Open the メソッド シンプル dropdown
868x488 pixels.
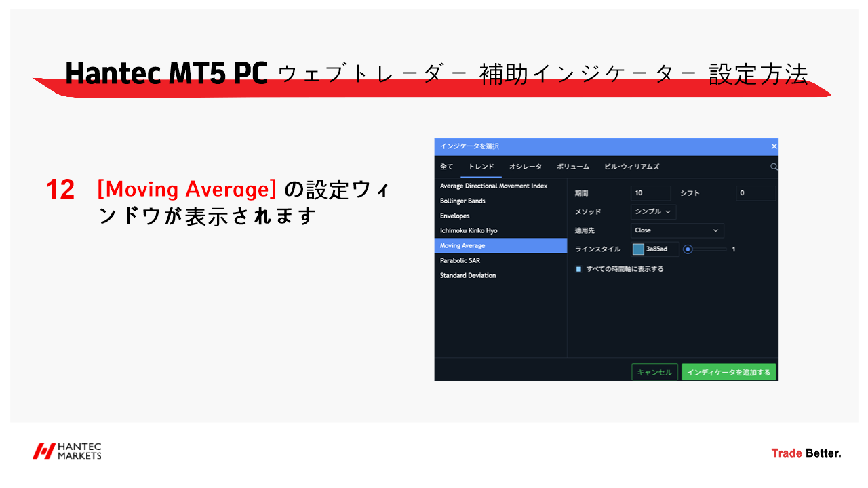tap(653, 212)
